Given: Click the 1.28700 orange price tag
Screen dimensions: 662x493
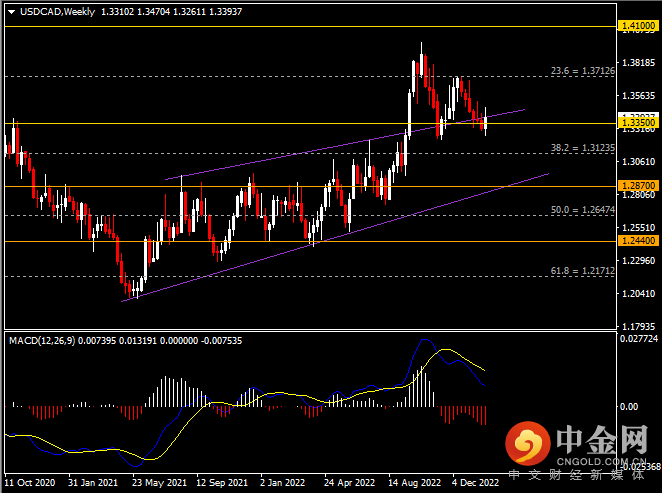Looking at the screenshot, I should 636,186.
